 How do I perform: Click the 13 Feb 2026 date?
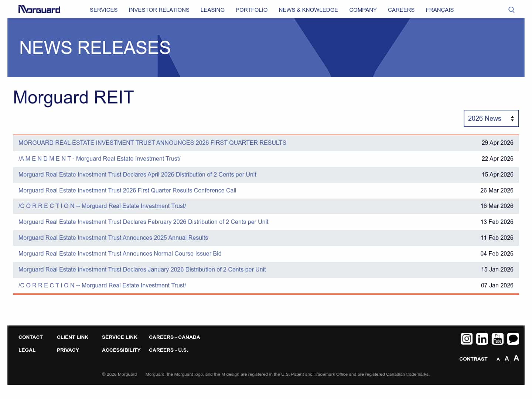pyautogui.click(x=497, y=222)
